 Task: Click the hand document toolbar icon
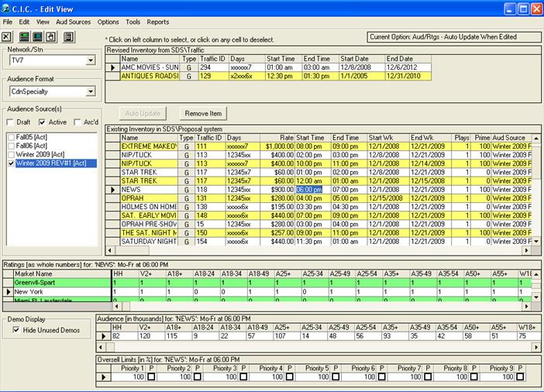(x=51, y=36)
